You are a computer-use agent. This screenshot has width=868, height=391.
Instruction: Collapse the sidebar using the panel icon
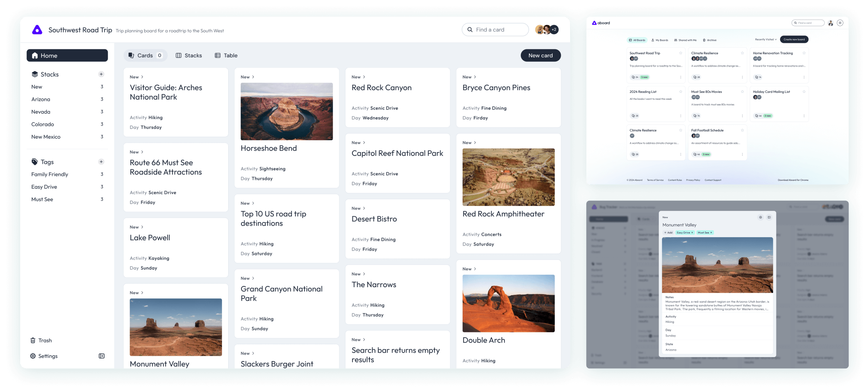tap(102, 356)
